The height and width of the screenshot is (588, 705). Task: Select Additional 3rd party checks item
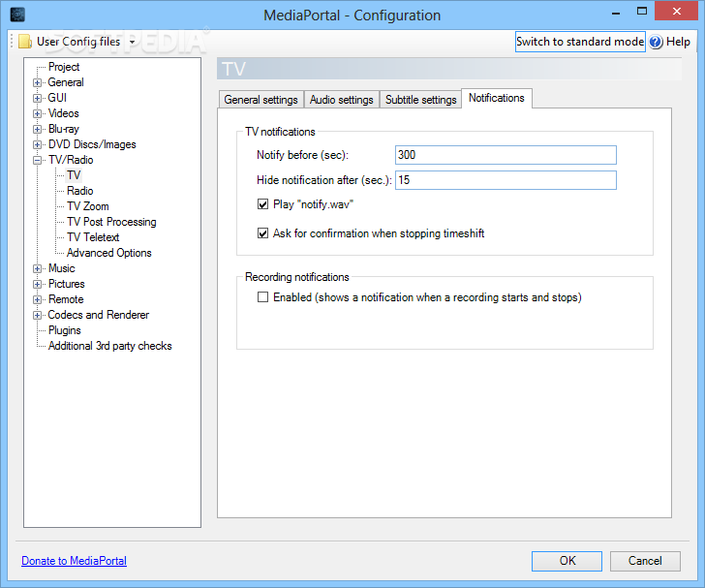[x=110, y=346]
